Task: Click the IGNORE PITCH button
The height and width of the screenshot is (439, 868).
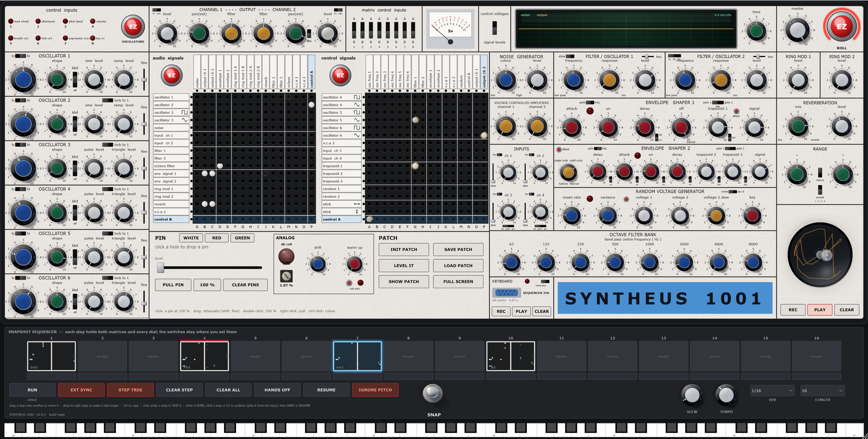Action: (375, 390)
